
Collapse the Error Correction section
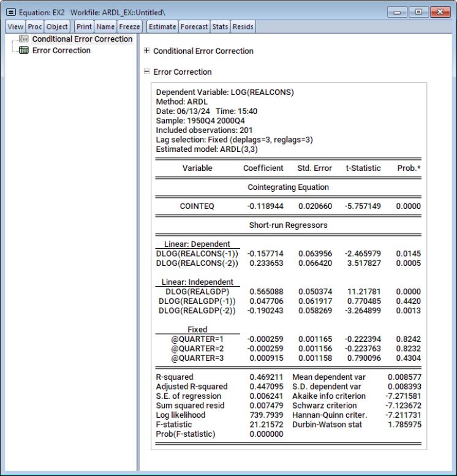pyautogui.click(x=146, y=72)
